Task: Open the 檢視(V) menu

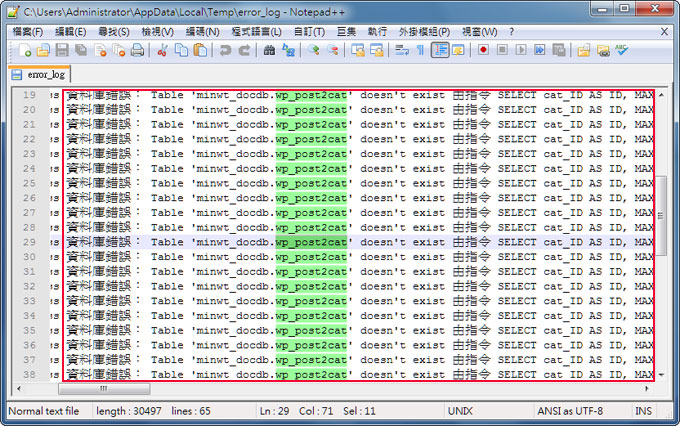Action: (x=157, y=32)
